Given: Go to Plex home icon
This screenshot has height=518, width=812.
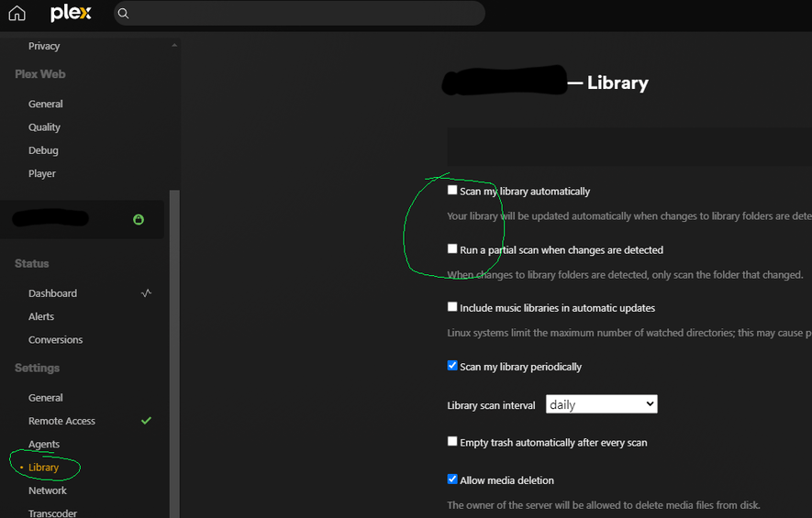Looking at the screenshot, I should point(17,14).
